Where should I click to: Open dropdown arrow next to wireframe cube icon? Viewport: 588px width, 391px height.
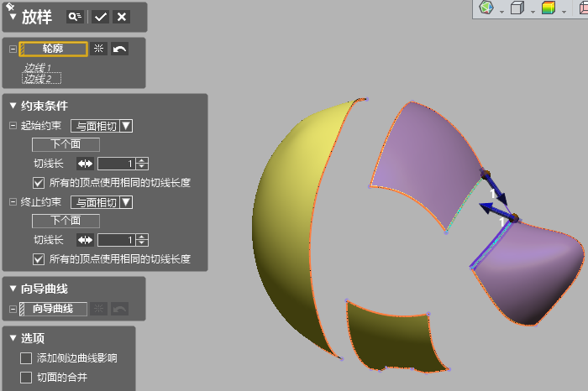point(533,13)
